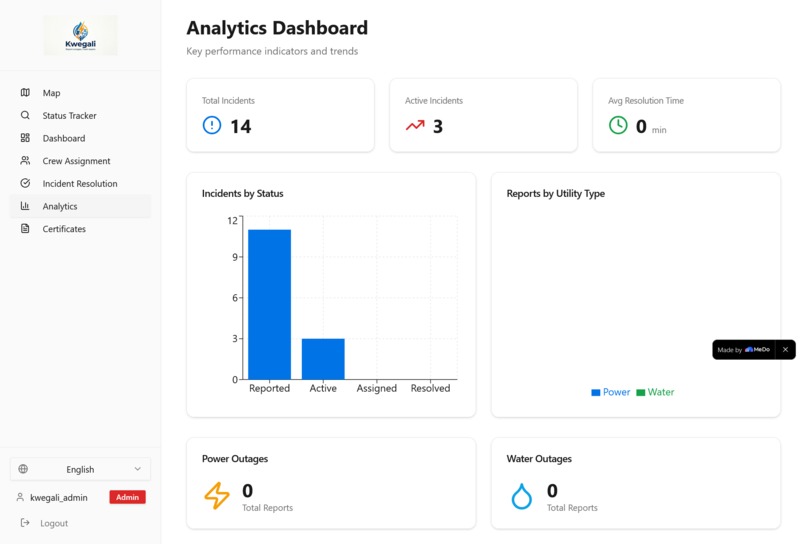The image size is (806, 544).
Task: Click the Active Incidents trend icon
Action: point(415,125)
